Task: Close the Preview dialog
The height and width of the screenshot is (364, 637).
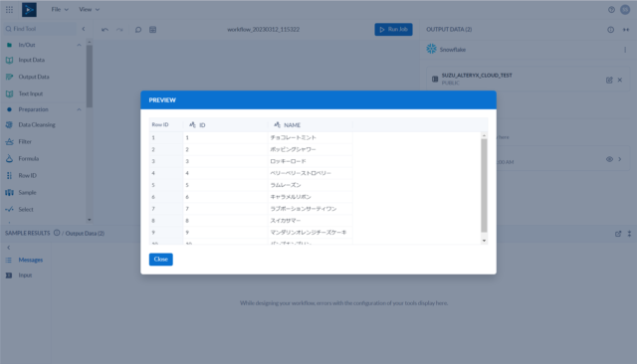Action: [161, 260]
